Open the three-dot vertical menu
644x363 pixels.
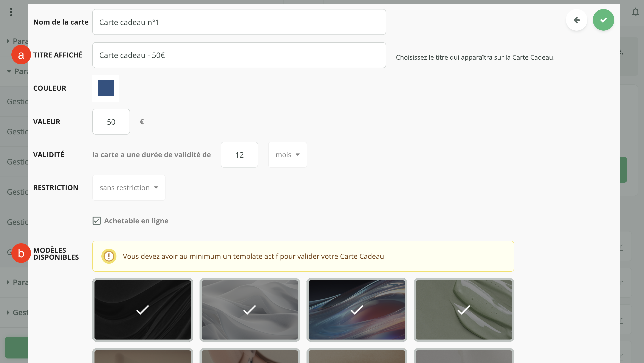coord(11,12)
